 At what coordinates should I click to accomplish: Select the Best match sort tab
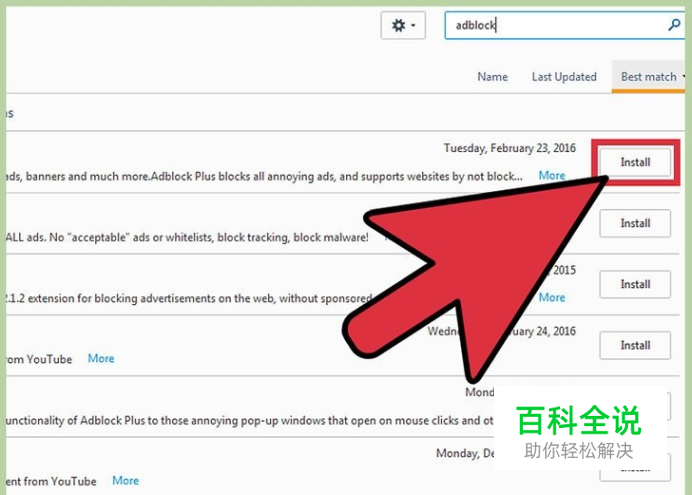(649, 77)
